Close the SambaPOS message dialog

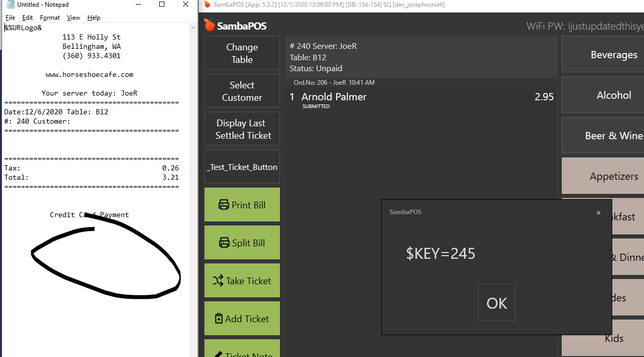[598, 213]
